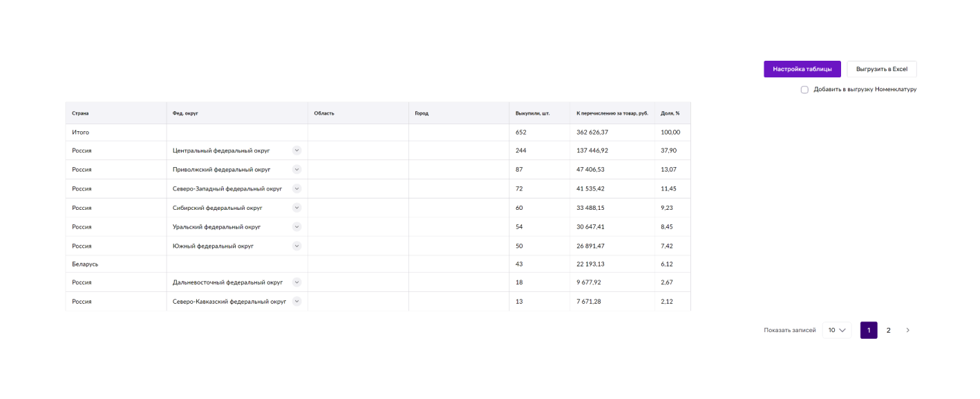Expand Уральский федеральный округ chevron
The width and height of the screenshot is (980, 399).
[296, 226]
